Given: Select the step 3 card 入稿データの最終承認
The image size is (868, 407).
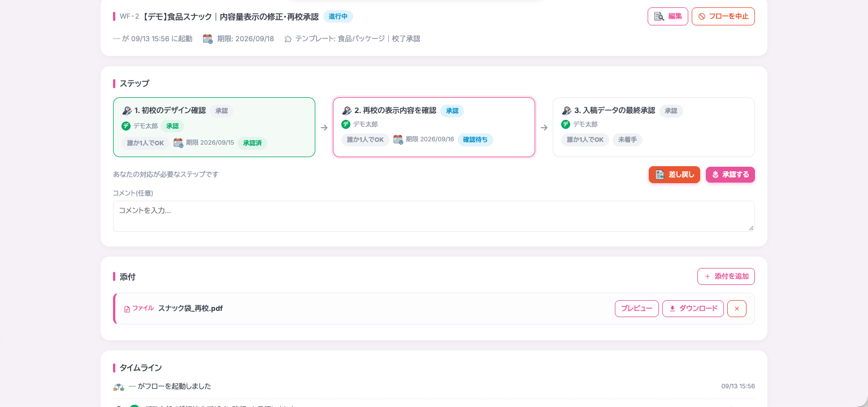Looking at the screenshot, I should click(x=654, y=127).
